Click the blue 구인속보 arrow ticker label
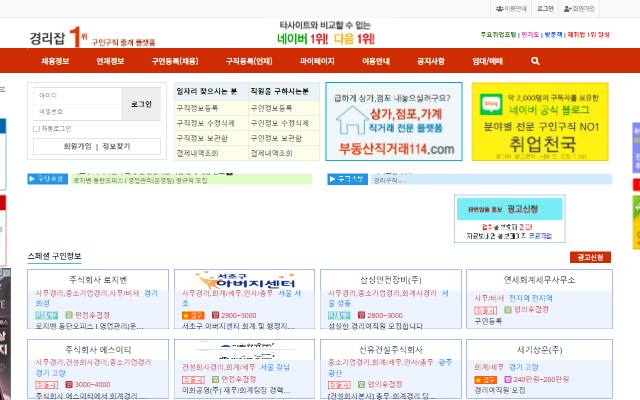Image resolution: width=640 pixels, height=400 pixels. [x=47, y=179]
